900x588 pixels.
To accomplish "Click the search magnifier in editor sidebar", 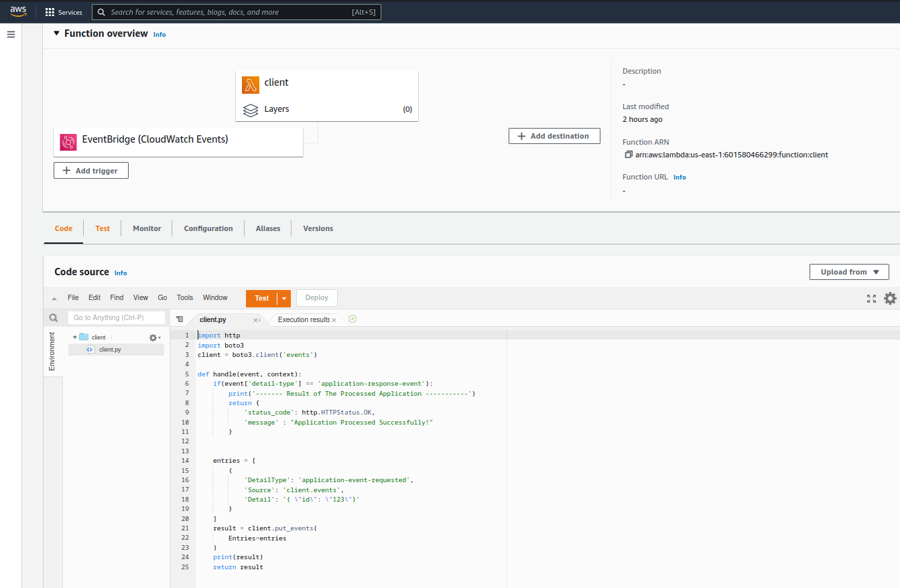I will click(54, 318).
